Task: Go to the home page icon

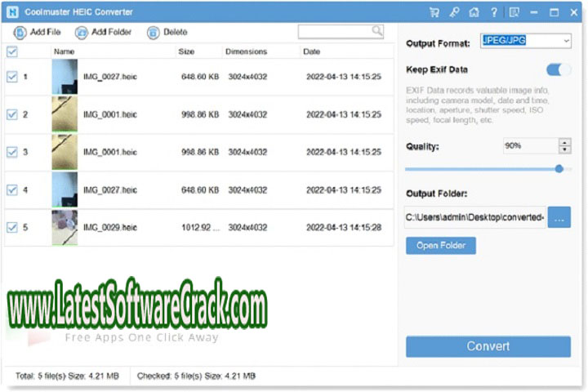Action: pyautogui.click(x=474, y=12)
